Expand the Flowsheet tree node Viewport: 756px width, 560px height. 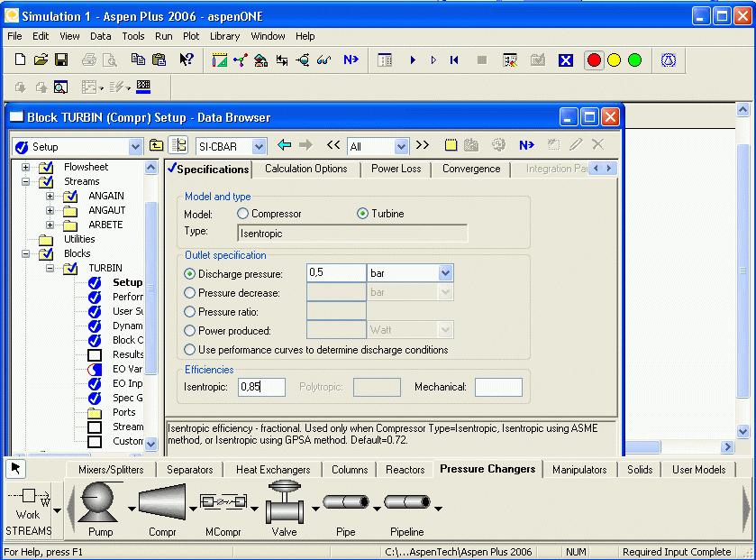25,168
